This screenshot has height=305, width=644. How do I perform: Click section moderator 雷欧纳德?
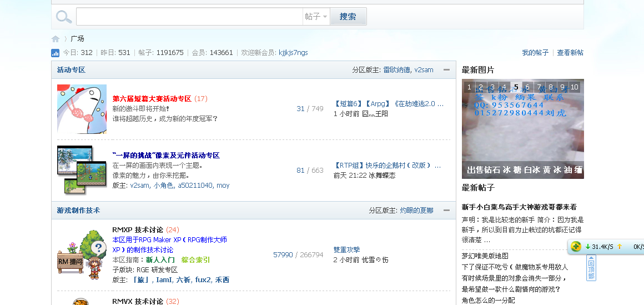pos(397,70)
